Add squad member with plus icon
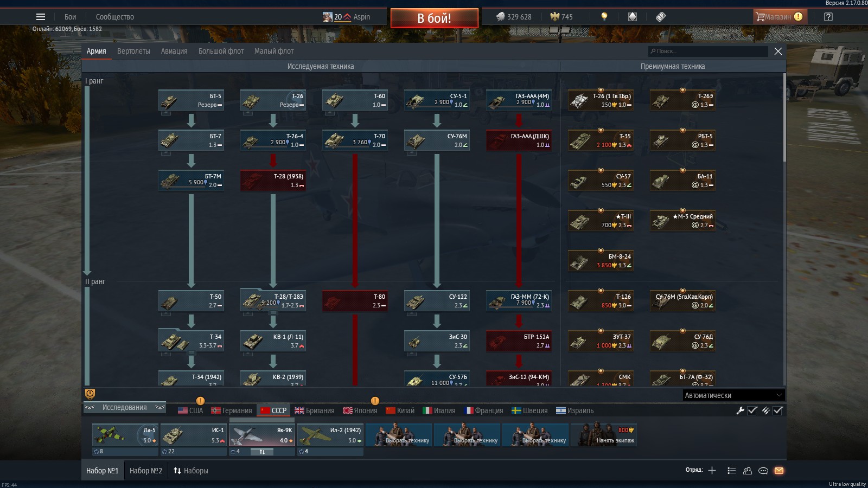Image resolution: width=868 pixels, height=488 pixels. click(x=712, y=471)
